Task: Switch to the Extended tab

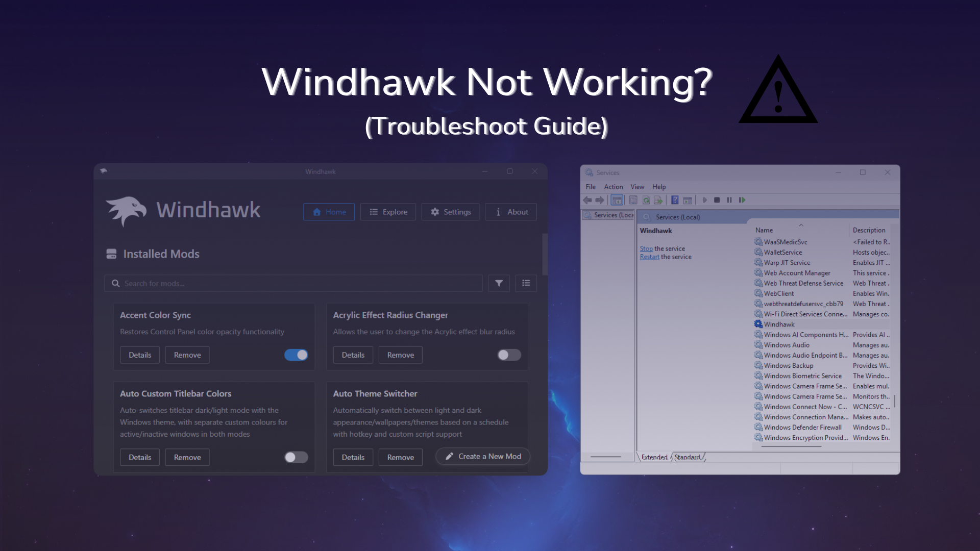Action: [x=654, y=457]
